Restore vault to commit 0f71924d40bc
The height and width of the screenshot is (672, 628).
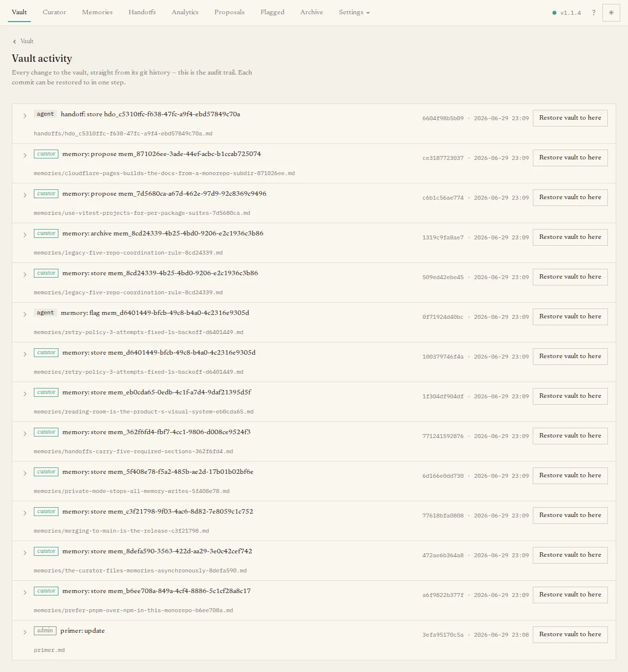(570, 317)
